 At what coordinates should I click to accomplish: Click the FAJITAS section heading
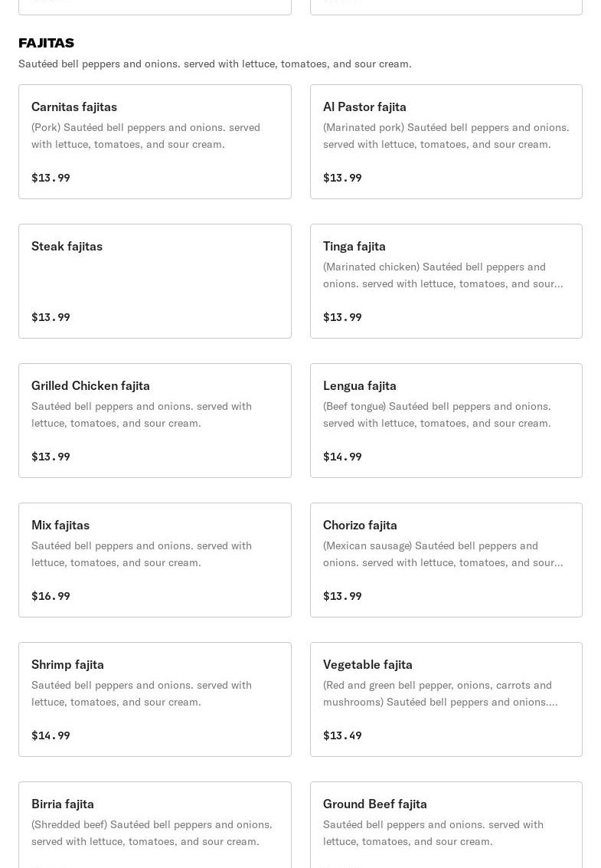(x=46, y=43)
